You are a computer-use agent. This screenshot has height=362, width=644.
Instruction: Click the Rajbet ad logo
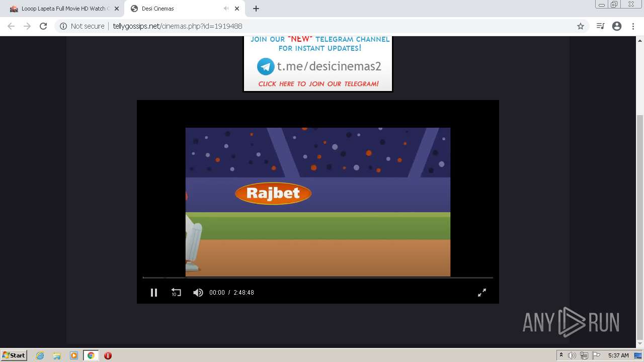click(x=273, y=193)
